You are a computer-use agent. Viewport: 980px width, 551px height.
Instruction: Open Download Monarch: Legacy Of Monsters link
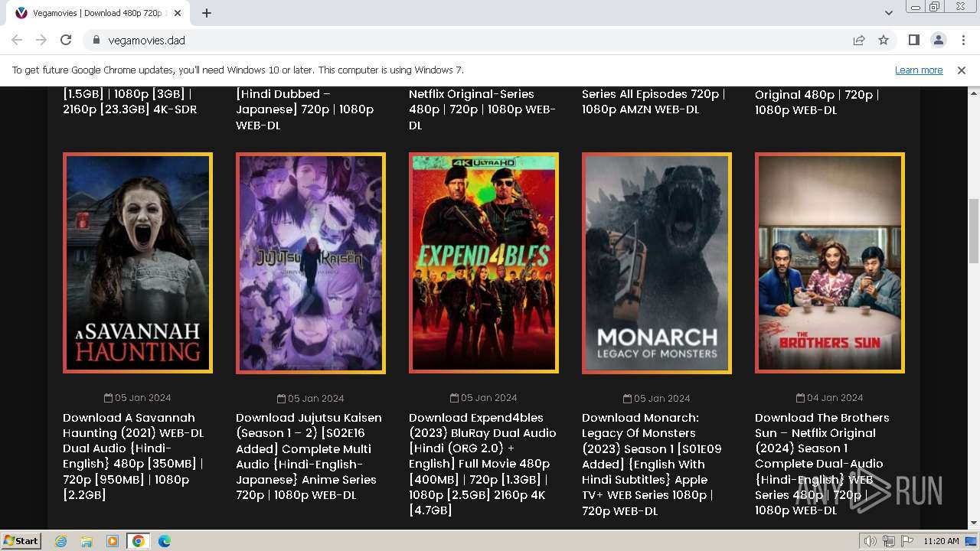tap(652, 464)
